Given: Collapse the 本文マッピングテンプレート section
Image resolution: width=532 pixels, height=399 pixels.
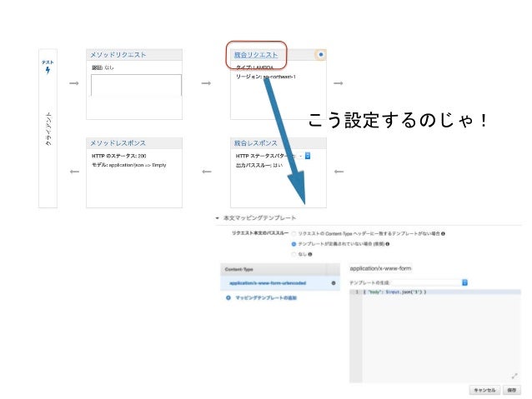Looking at the screenshot, I should (x=217, y=218).
